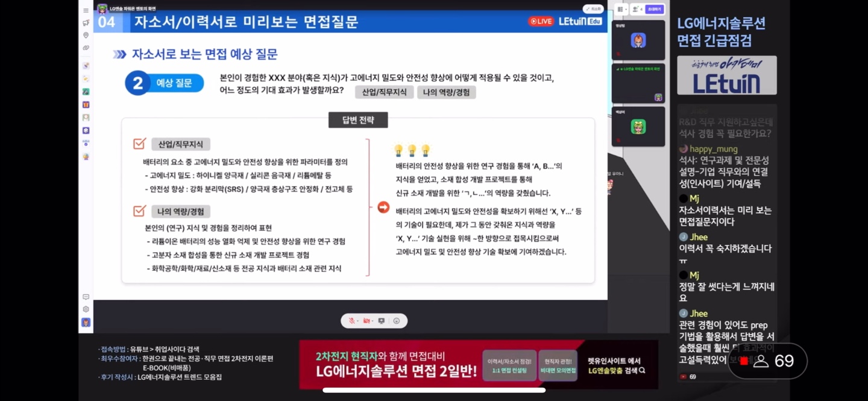Open the chat bubble icon at sidebar bottom

pyautogui.click(x=86, y=297)
